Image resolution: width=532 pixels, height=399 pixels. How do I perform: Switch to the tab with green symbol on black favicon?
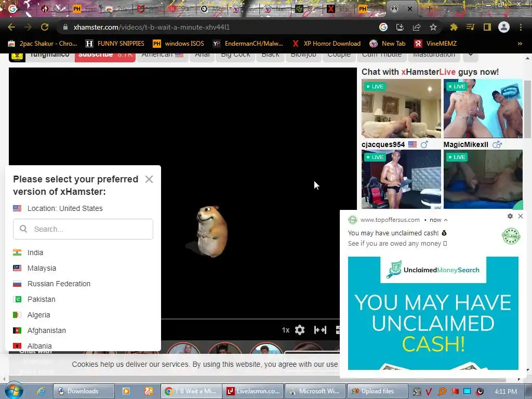(x=299, y=9)
